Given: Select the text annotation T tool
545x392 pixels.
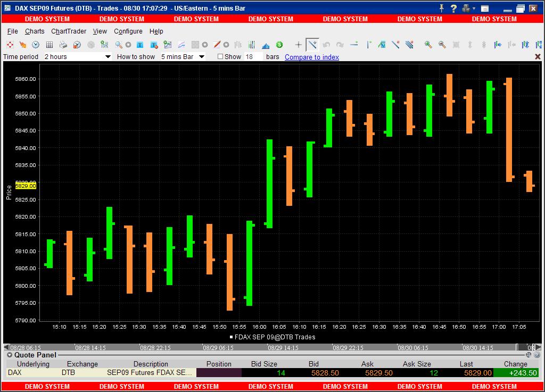Looking at the screenshot, I should (x=139, y=44).
